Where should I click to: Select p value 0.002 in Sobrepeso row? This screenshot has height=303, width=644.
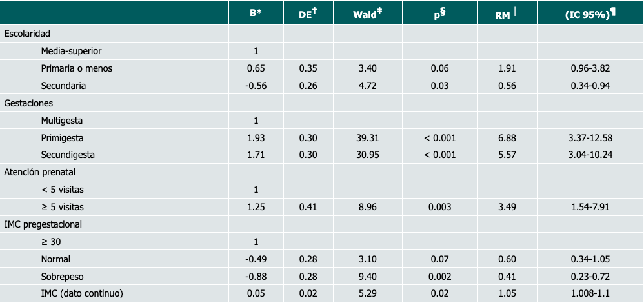pos(439,277)
